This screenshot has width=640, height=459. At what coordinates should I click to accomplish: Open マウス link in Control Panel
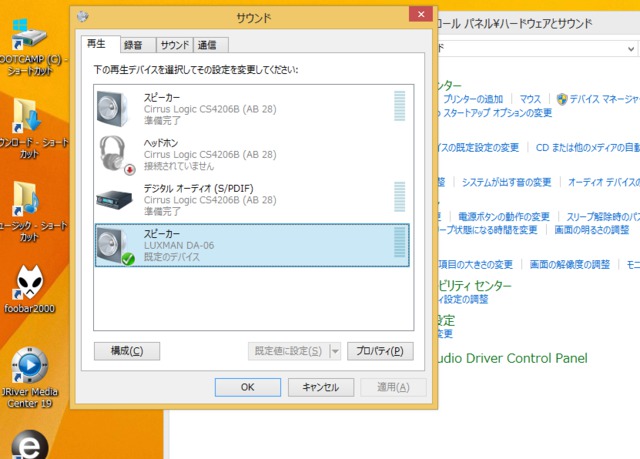pyautogui.click(x=530, y=99)
